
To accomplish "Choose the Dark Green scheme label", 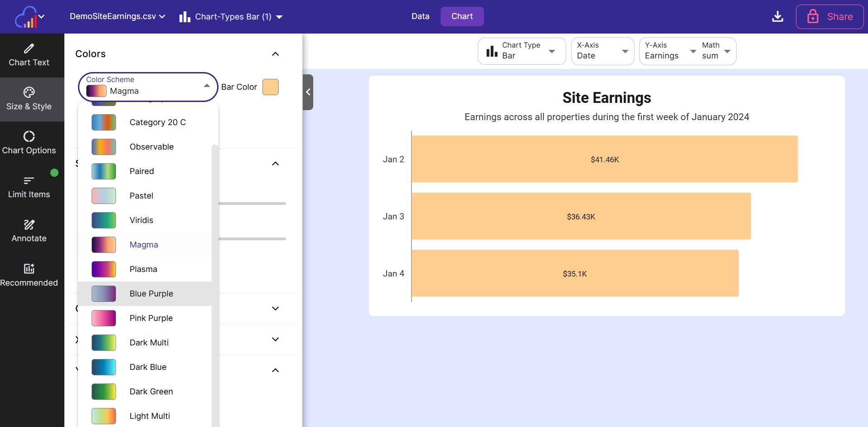I will coord(151,392).
